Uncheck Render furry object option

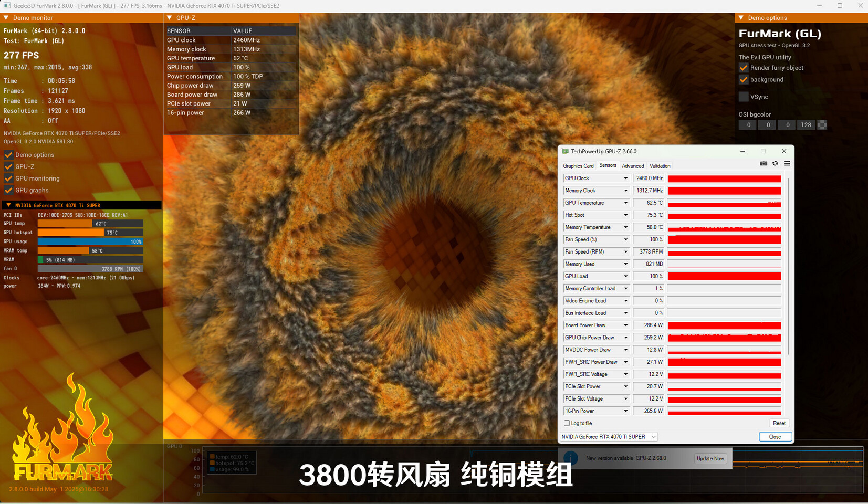point(744,68)
